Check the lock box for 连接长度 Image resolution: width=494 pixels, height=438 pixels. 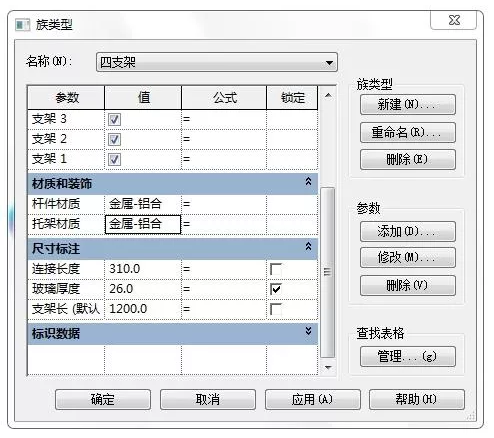pos(276,269)
